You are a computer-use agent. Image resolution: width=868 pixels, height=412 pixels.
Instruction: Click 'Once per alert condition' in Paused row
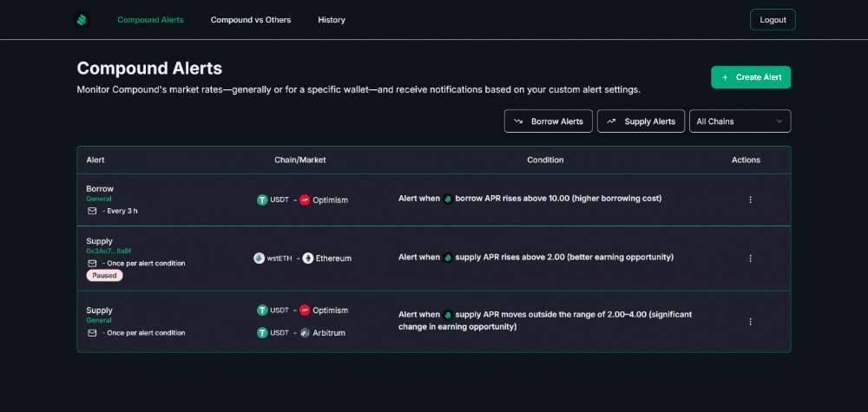(146, 263)
